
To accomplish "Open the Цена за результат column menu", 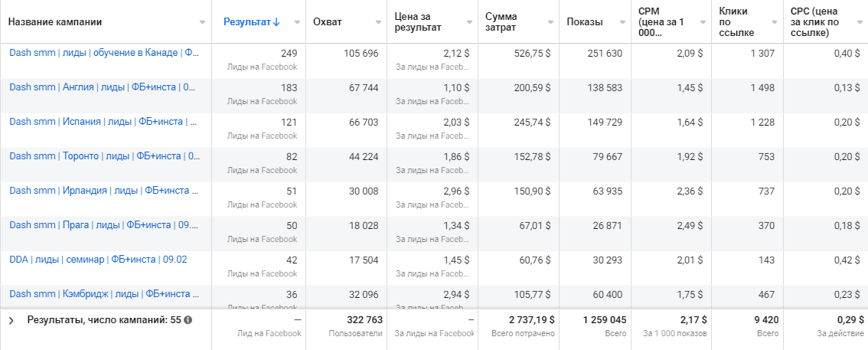I will (x=468, y=22).
